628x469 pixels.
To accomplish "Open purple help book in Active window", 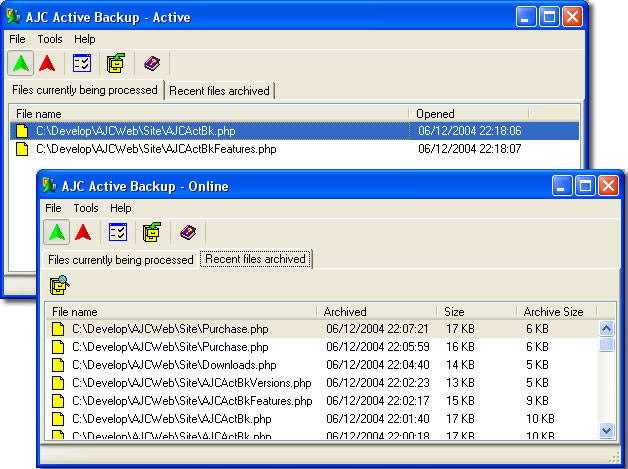I will (152, 63).
